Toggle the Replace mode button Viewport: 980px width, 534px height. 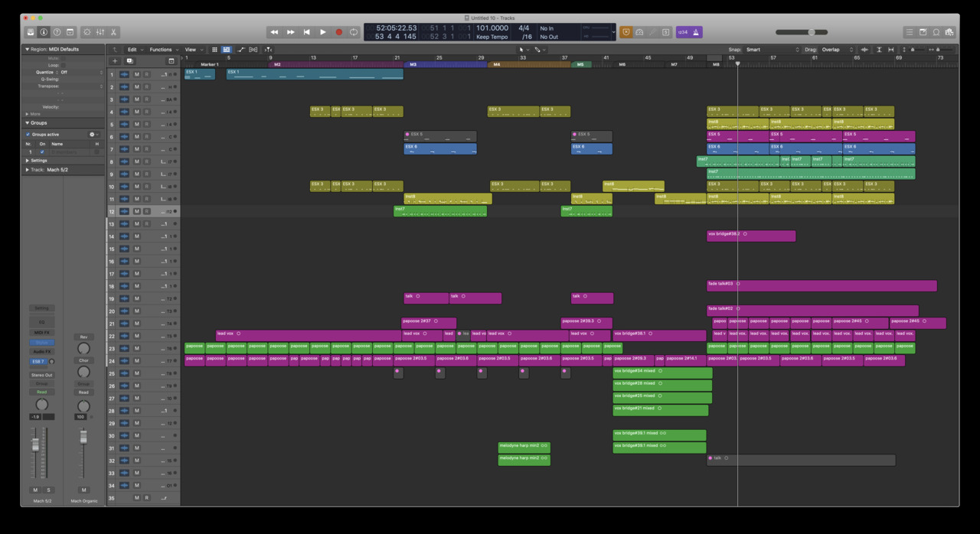tap(626, 32)
